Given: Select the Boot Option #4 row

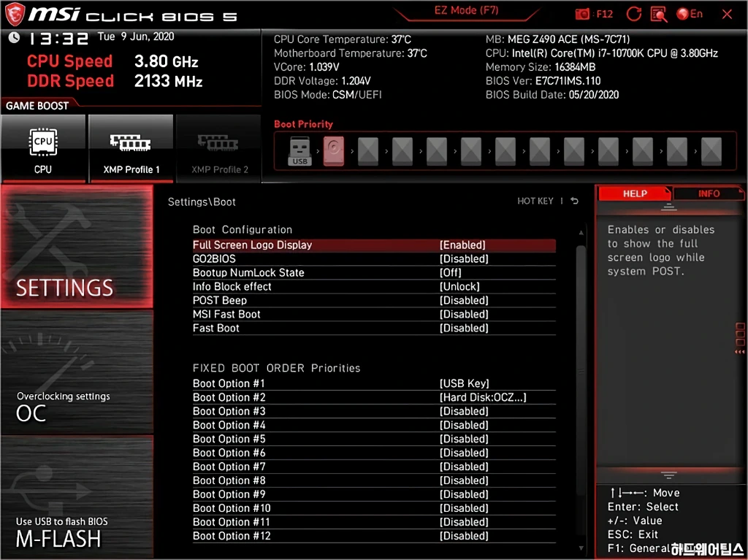Looking at the screenshot, I should click(x=374, y=425).
